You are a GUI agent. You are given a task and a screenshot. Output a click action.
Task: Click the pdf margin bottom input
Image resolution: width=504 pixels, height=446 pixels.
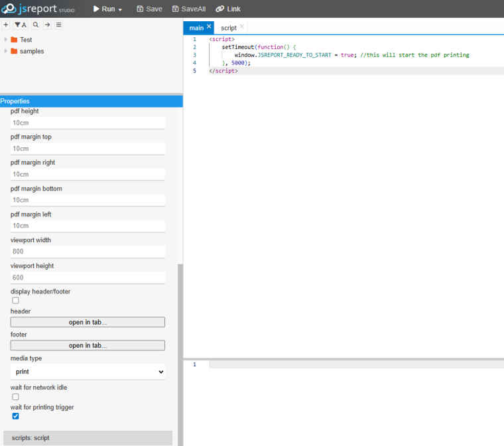tap(88, 200)
